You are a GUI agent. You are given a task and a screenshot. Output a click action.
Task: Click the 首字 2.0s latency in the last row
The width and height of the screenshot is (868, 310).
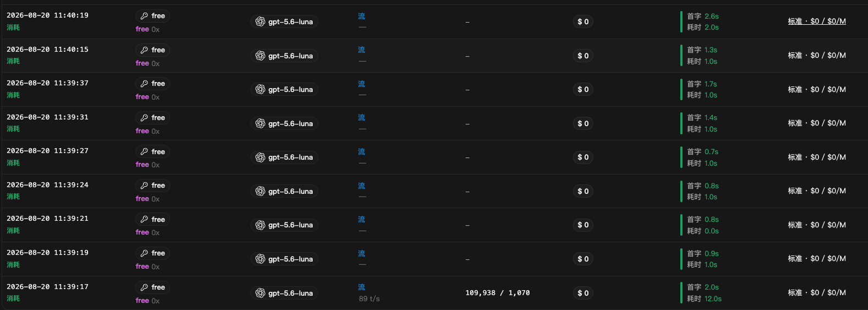coord(703,287)
